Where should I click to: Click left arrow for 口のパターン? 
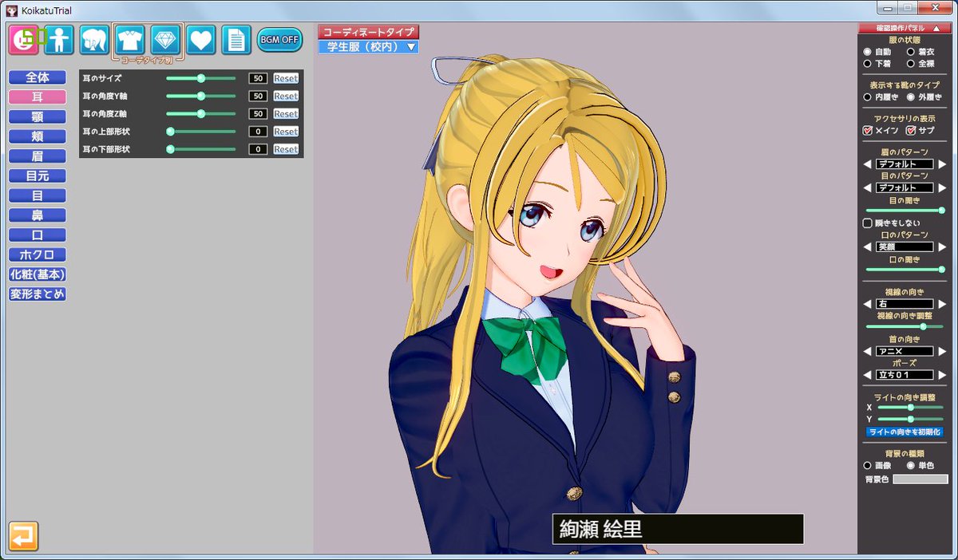867,247
